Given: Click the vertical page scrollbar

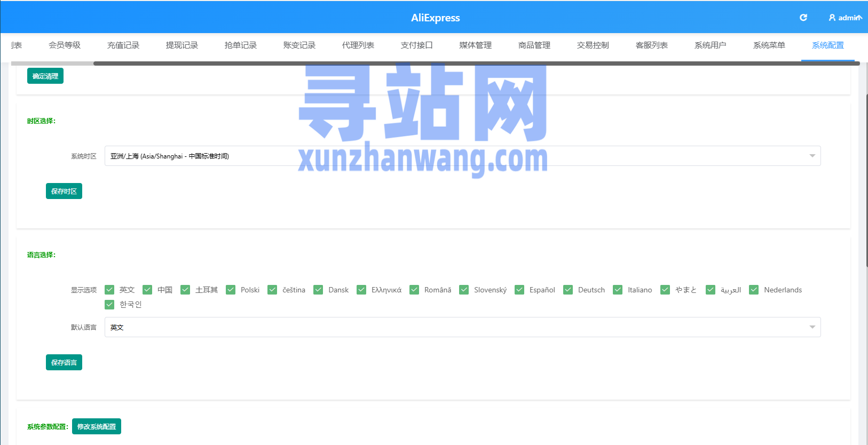Looking at the screenshot, I should click(x=866, y=181).
